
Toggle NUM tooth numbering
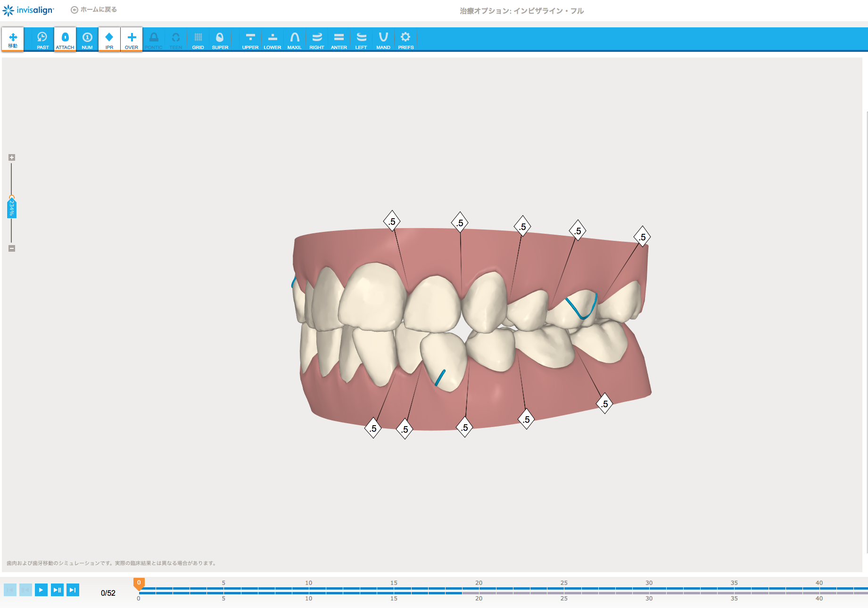click(x=87, y=39)
